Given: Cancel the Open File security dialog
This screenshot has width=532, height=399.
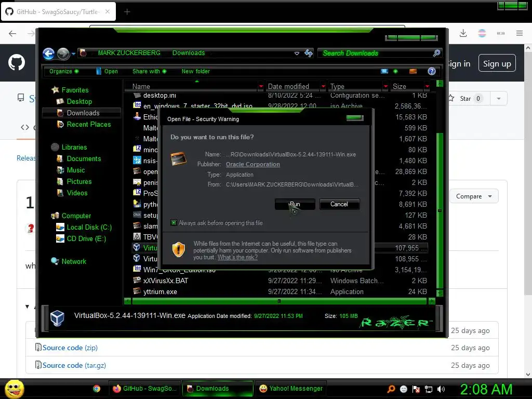Looking at the screenshot, I should pyautogui.click(x=339, y=204).
